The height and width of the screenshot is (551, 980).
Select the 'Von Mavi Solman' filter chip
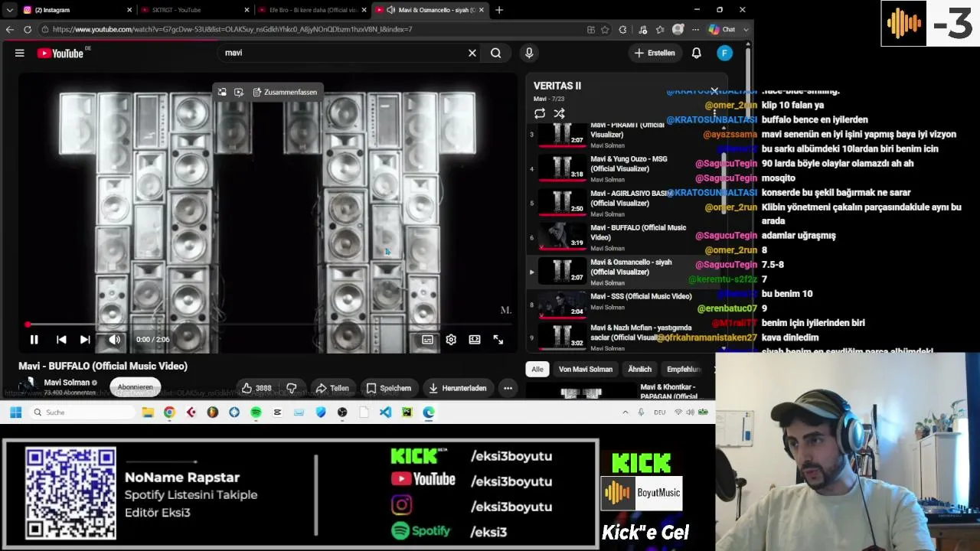[x=586, y=369]
